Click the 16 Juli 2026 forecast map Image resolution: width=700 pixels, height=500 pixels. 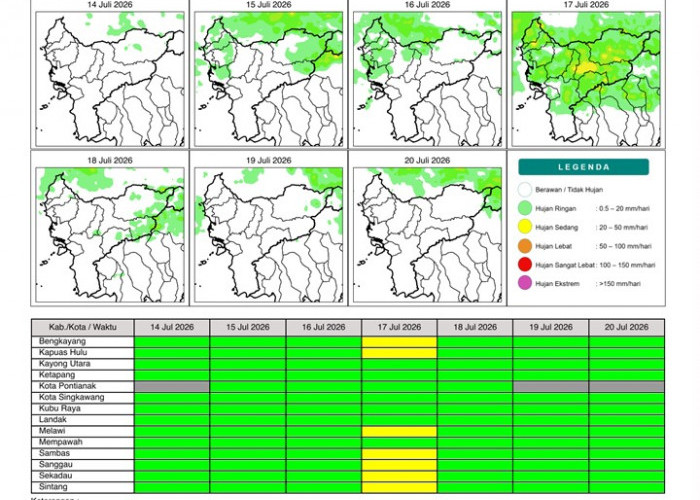(x=427, y=79)
